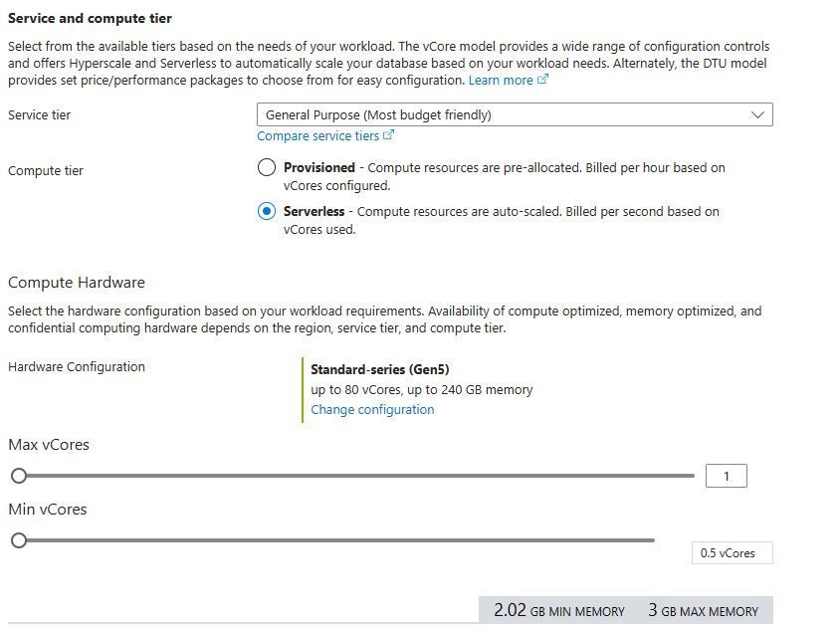Screen dimensions: 840x627
Task: Click the Max vCores slider handle
Action: 19,476
